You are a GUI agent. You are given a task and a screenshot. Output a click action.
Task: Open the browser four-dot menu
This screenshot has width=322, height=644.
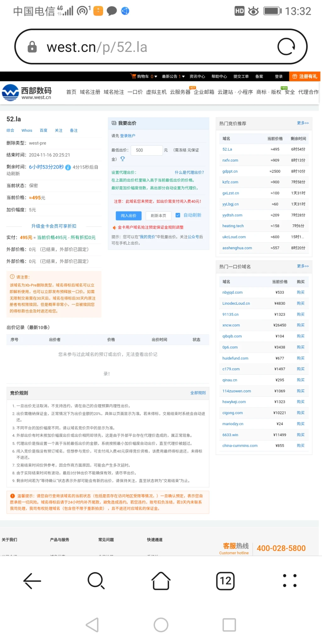coord(290,580)
